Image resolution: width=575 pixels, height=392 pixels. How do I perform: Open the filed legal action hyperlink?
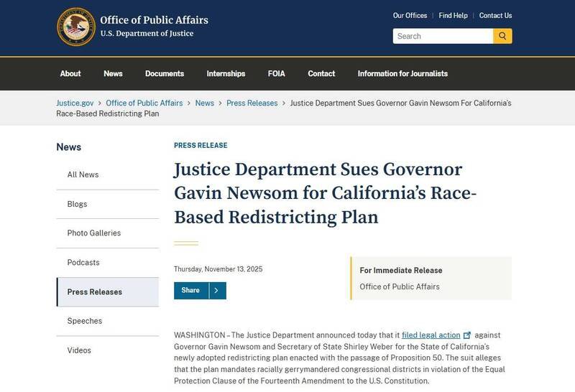[x=431, y=335]
